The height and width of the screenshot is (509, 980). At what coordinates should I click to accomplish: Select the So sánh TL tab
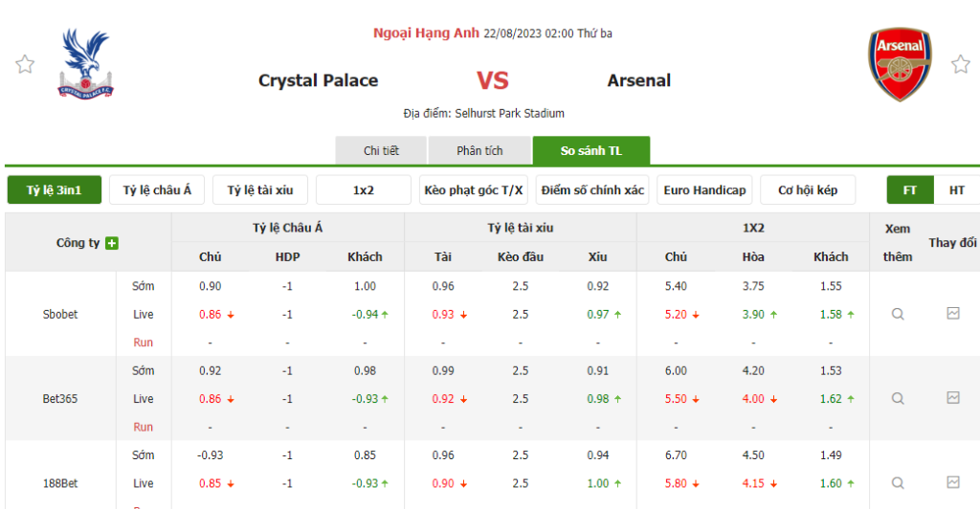(x=590, y=151)
